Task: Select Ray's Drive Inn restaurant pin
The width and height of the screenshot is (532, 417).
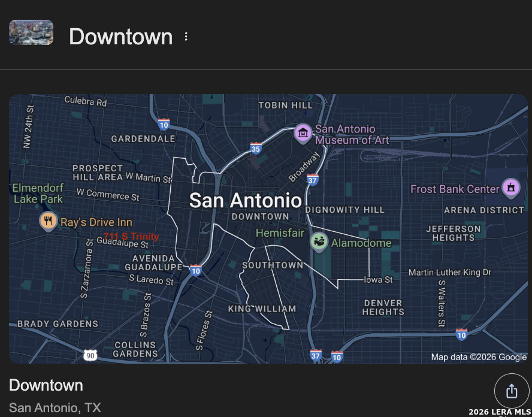Action: (x=48, y=221)
